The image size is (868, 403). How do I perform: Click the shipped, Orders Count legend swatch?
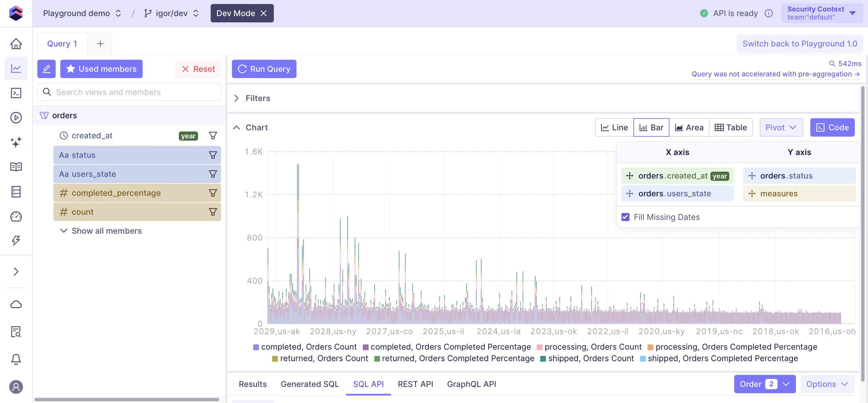[543, 359]
